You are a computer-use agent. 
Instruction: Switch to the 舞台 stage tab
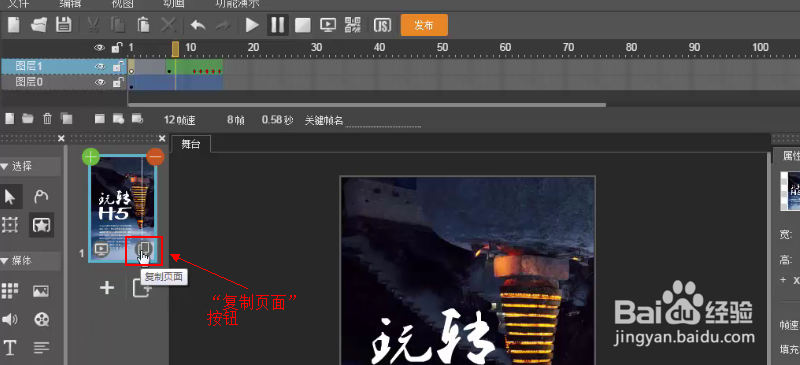[191, 145]
